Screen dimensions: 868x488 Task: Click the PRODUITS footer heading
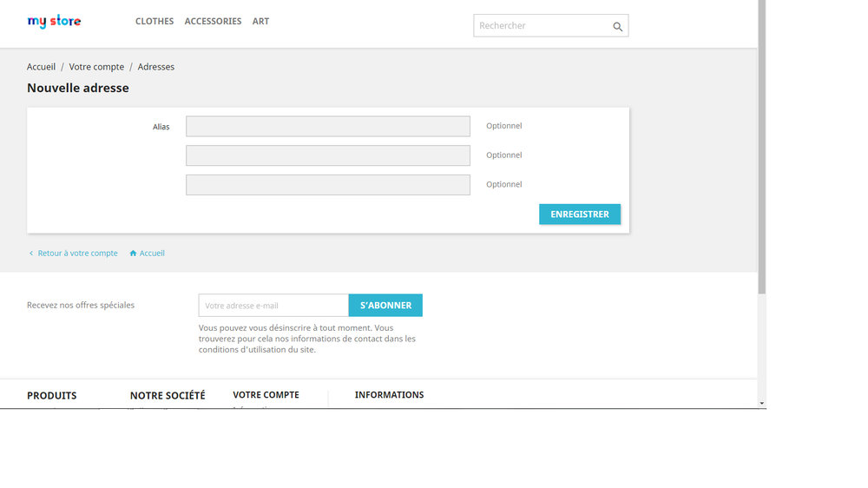pyautogui.click(x=51, y=395)
